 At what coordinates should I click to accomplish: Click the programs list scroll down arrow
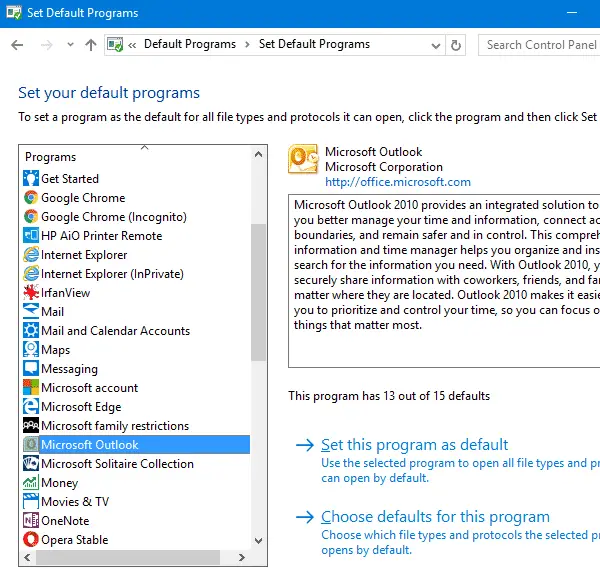click(258, 541)
